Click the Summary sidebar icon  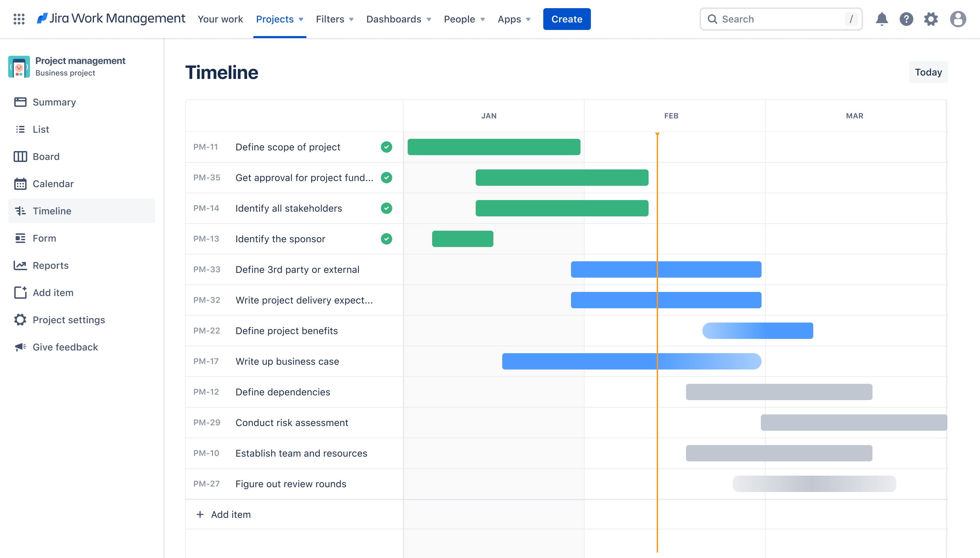tap(21, 102)
